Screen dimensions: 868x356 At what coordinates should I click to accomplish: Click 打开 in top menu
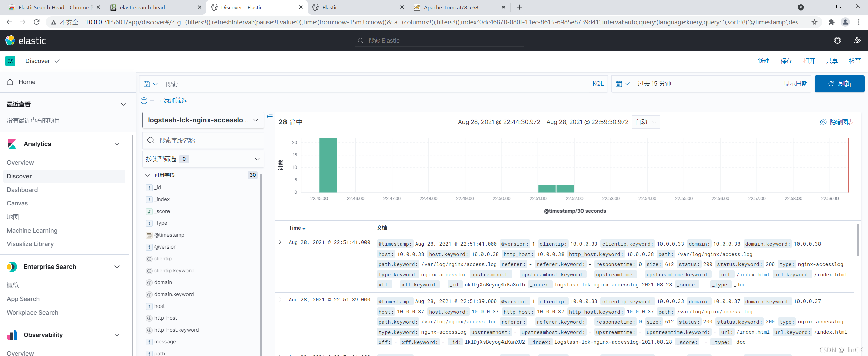809,61
